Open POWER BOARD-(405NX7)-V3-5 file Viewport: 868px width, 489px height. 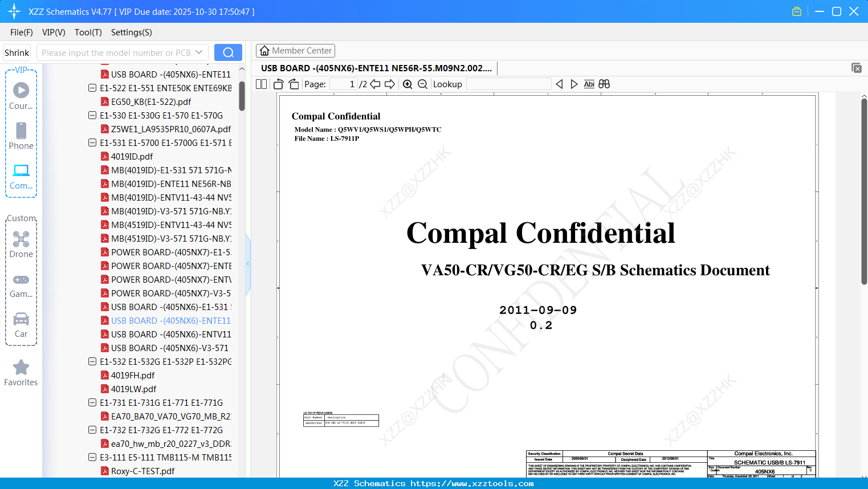point(171,293)
